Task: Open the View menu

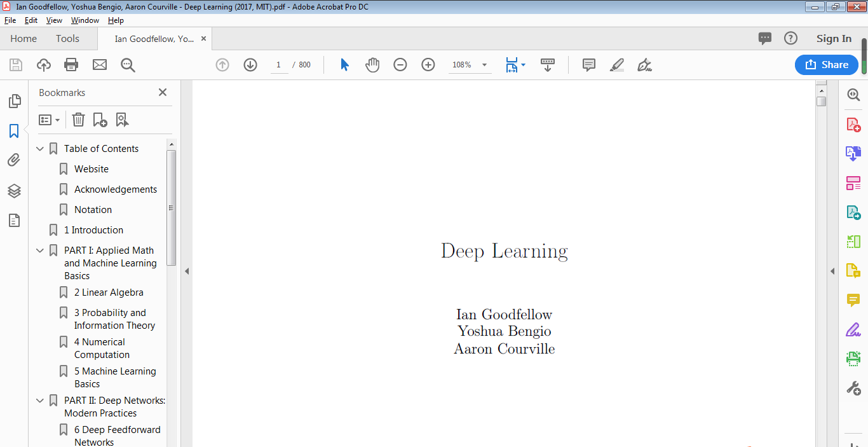Action: click(54, 20)
